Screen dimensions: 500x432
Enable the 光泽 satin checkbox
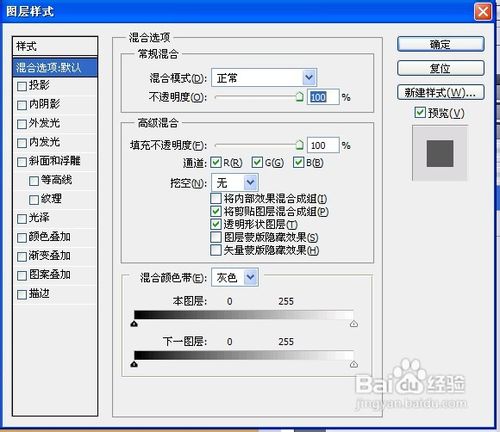22,219
